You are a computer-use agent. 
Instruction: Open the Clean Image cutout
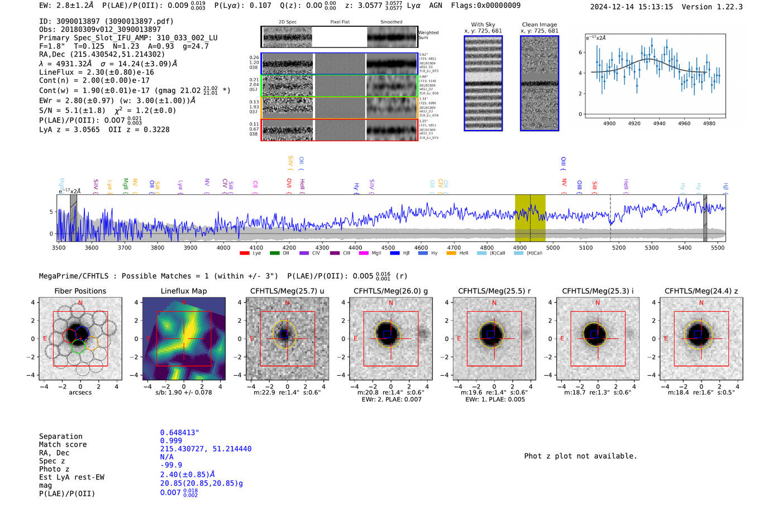[x=539, y=83]
